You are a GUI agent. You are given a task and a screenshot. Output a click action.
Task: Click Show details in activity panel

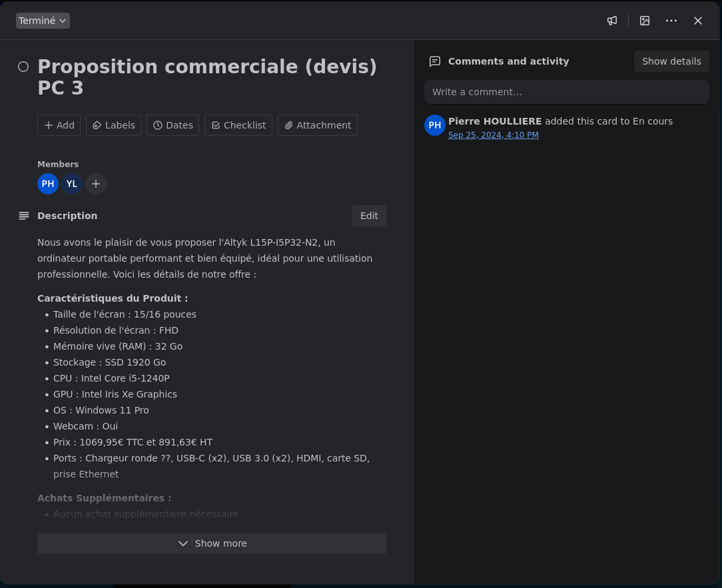click(671, 61)
